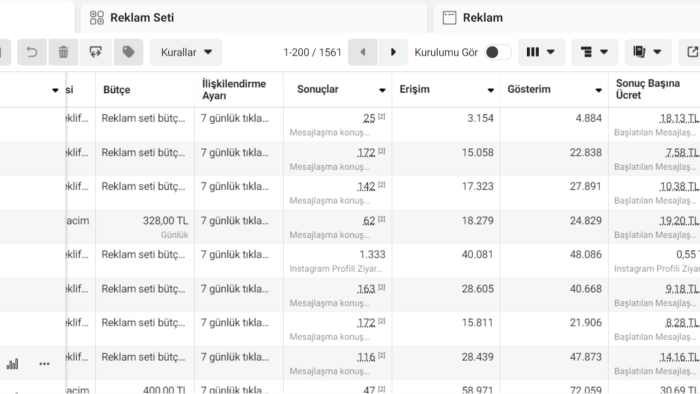Click the undo arrow icon
700x394 pixels.
(32, 52)
